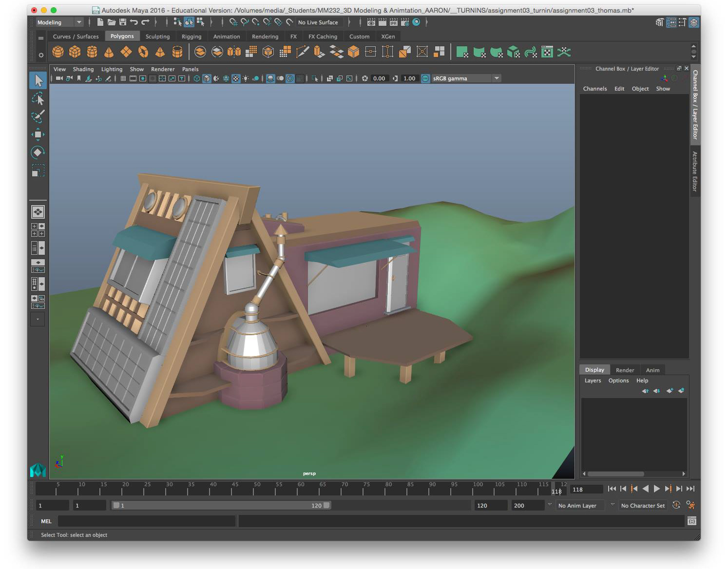Screen dimensions: 728x569
Task: Select the Lasso Select tool
Action: point(38,99)
